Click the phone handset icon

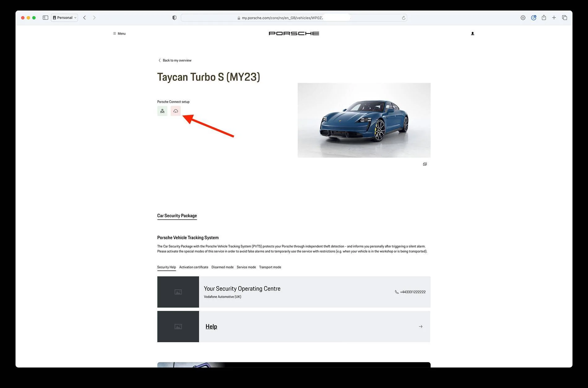(x=397, y=292)
